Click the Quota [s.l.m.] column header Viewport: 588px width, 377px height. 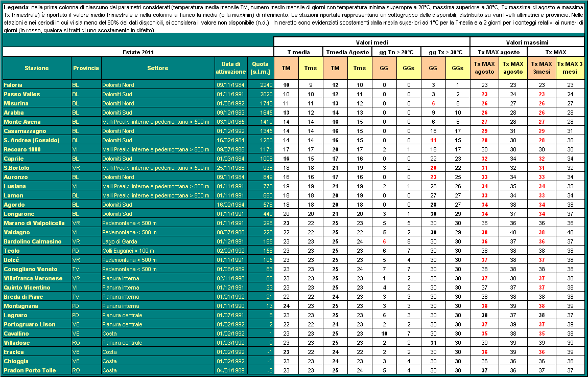tap(261, 68)
